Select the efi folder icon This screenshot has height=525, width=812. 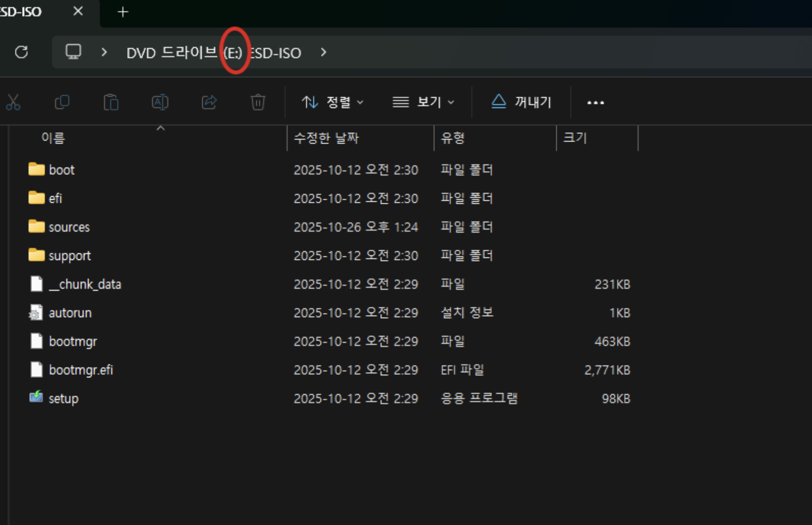pyautogui.click(x=36, y=198)
